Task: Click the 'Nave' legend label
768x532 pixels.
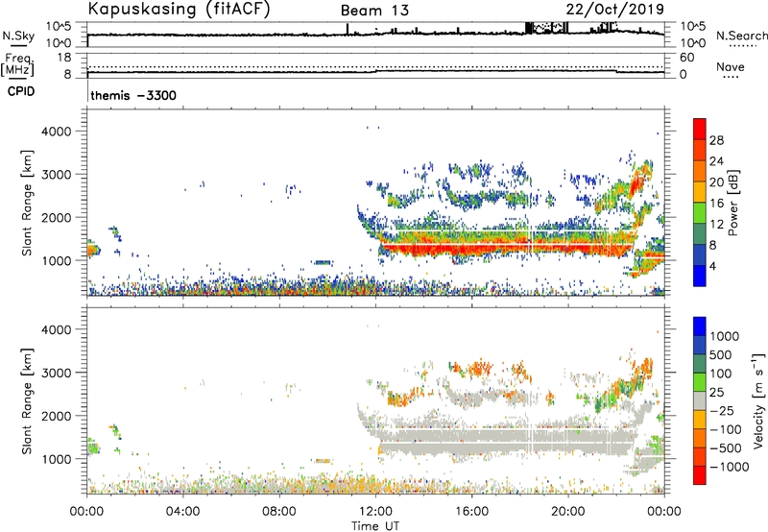Action: point(731,66)
